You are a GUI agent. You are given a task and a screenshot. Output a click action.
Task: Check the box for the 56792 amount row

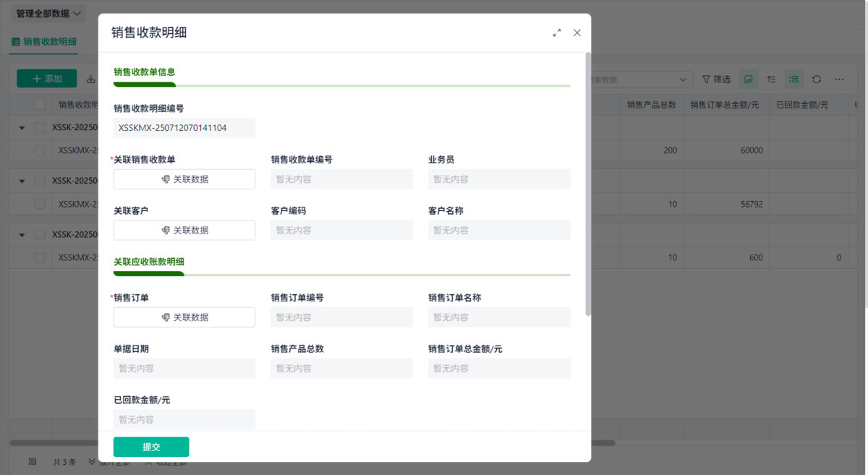40,204
